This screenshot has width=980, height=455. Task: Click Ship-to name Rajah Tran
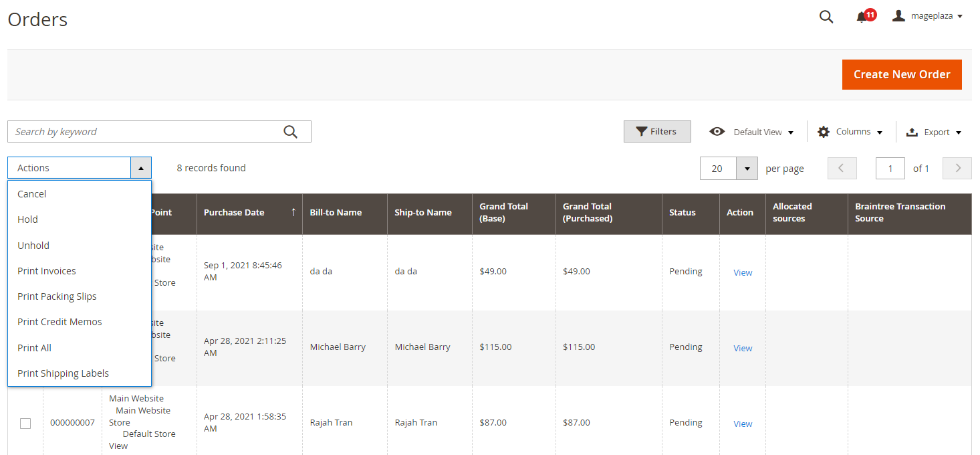tap(416, 422)
